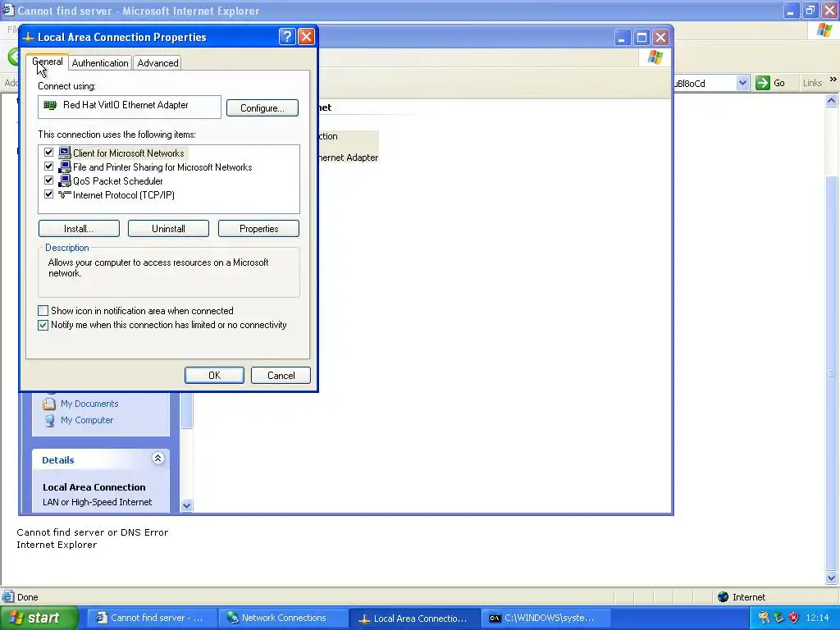Switch to Local Area Connection taskbar item

click(413, 619)
